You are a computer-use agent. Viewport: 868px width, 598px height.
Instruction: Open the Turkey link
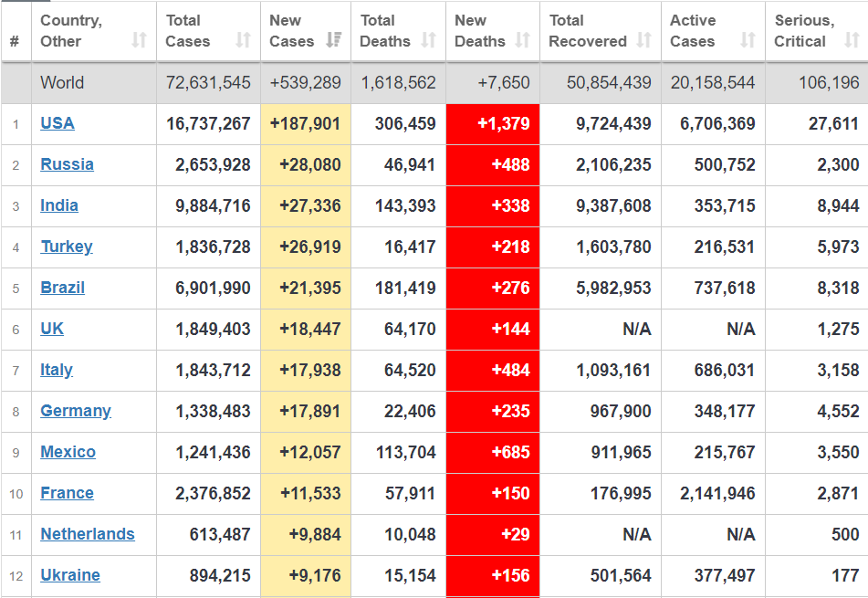pyautogui.click(x=66, y=247)
